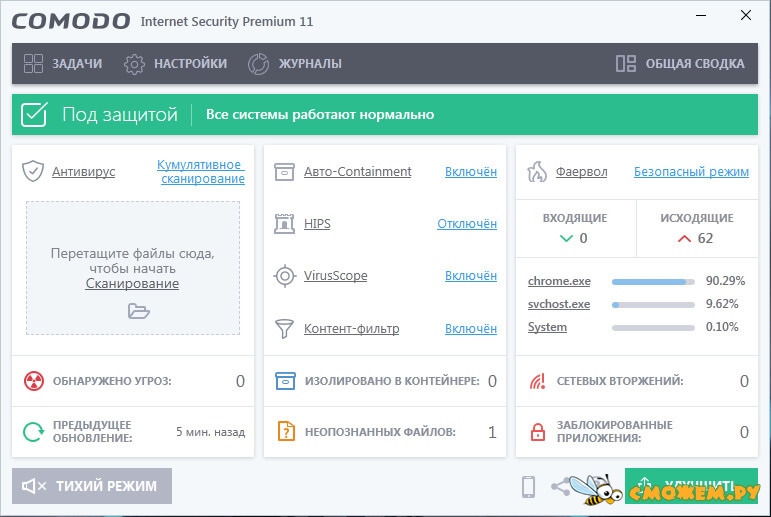Toggle Auto-Containment Включён state
Screen dimensions: 771x517
(471, 171)
